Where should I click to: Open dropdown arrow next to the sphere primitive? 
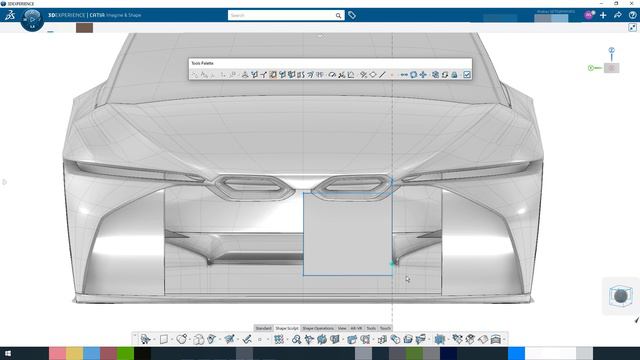[190, 340]
